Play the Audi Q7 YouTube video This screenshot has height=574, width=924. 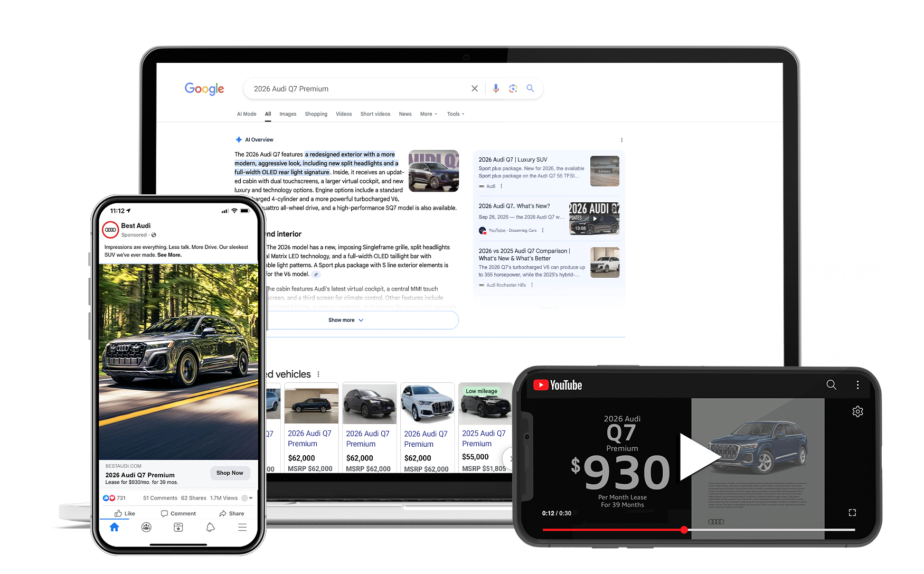(x=698, y=457)
